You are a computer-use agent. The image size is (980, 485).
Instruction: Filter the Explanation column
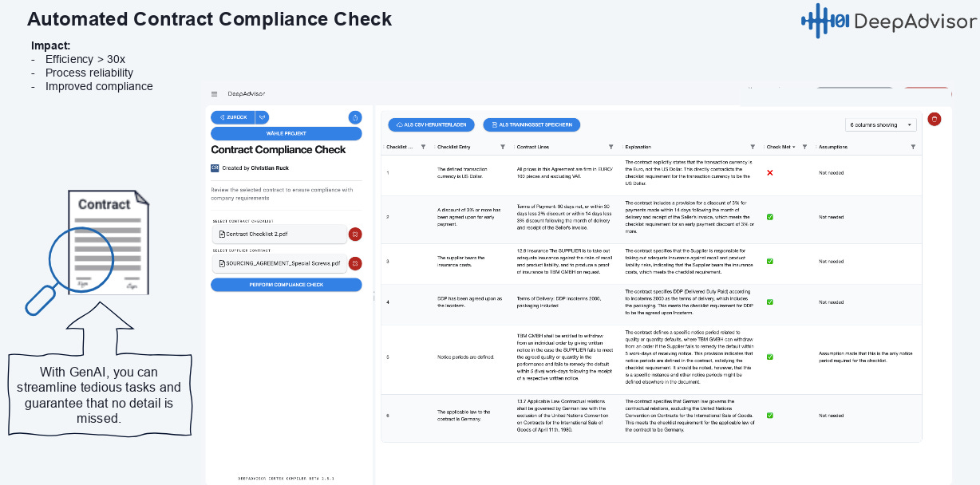(753, 147)
